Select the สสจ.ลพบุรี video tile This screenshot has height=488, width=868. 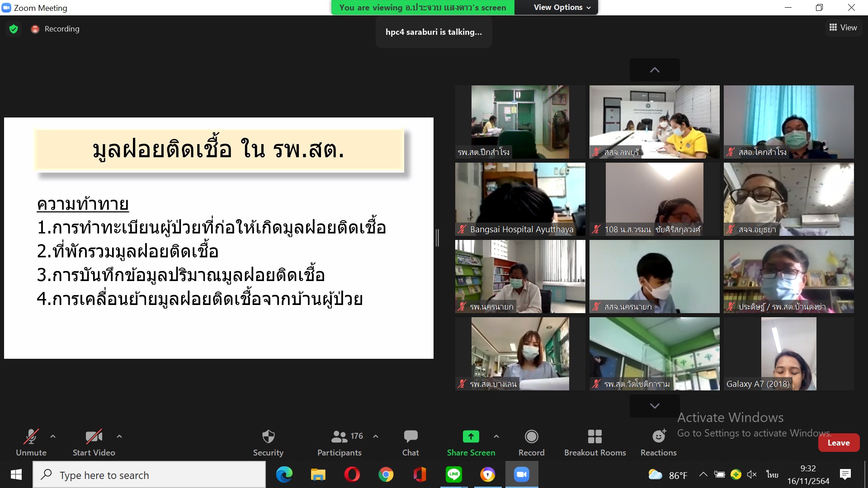coord(655,122)
